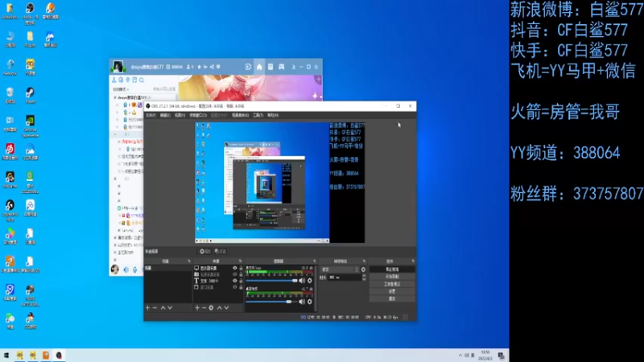The image size is (644, 362).
Task: Click the search icon in YY toolbar
Action: (x=142, y=80)
